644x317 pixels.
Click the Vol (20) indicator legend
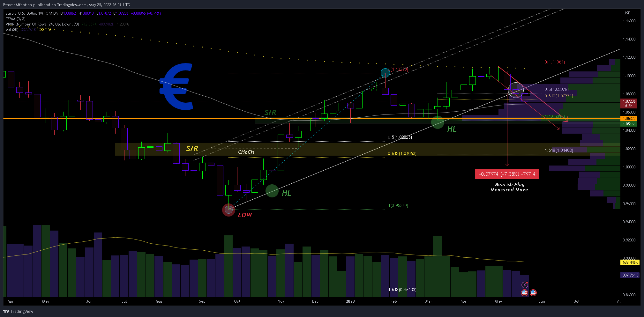pyautogui.click(x=12, y=30)
